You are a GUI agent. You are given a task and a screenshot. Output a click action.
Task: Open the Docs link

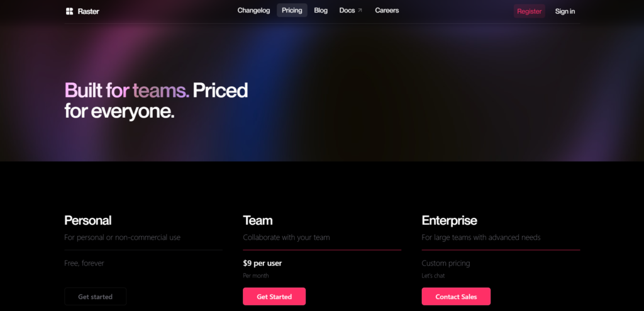(347, 11)
